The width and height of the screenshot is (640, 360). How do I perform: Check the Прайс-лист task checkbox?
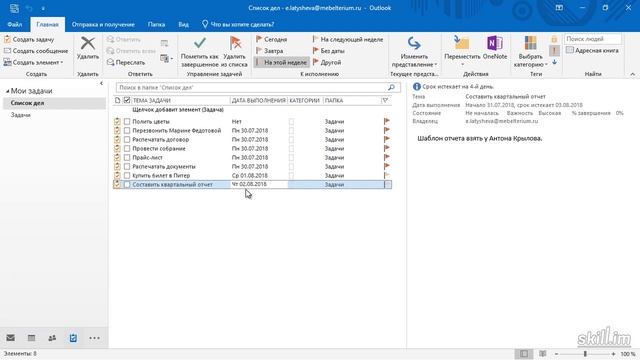(127, 158)
